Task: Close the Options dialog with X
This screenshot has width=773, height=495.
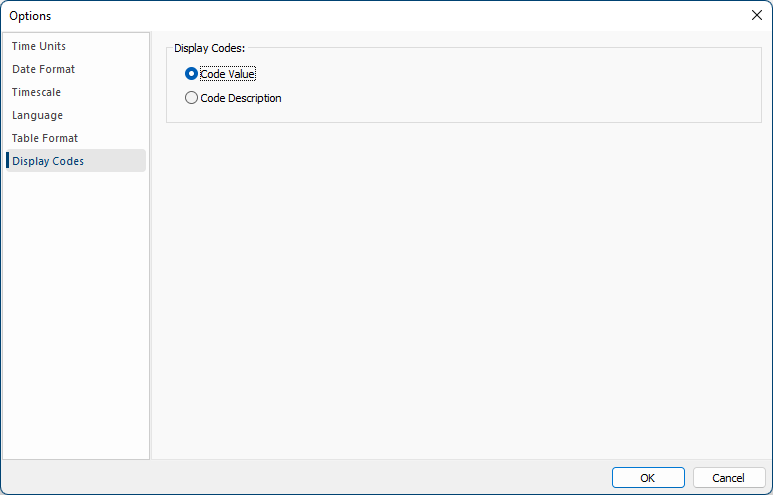Action: [x=756, y=15]
